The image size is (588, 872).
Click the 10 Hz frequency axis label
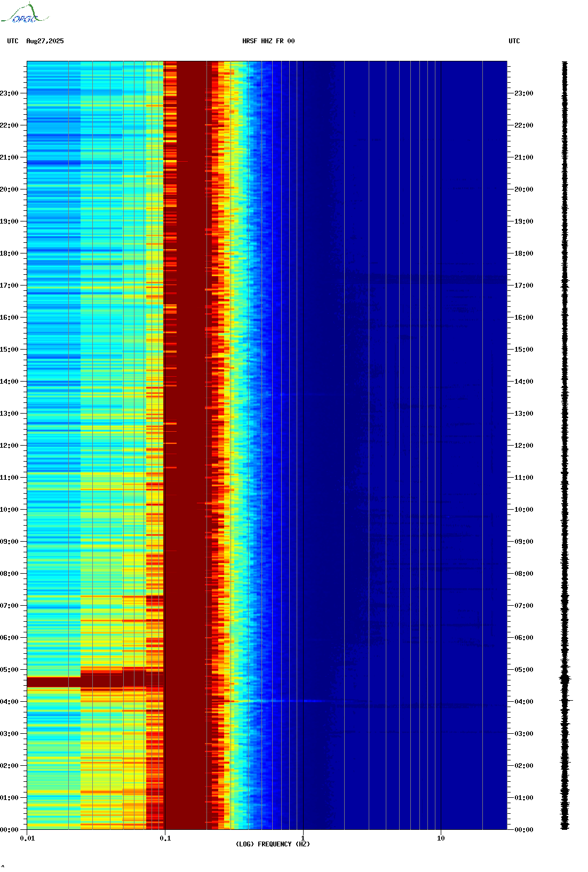[x=441, y=838]
